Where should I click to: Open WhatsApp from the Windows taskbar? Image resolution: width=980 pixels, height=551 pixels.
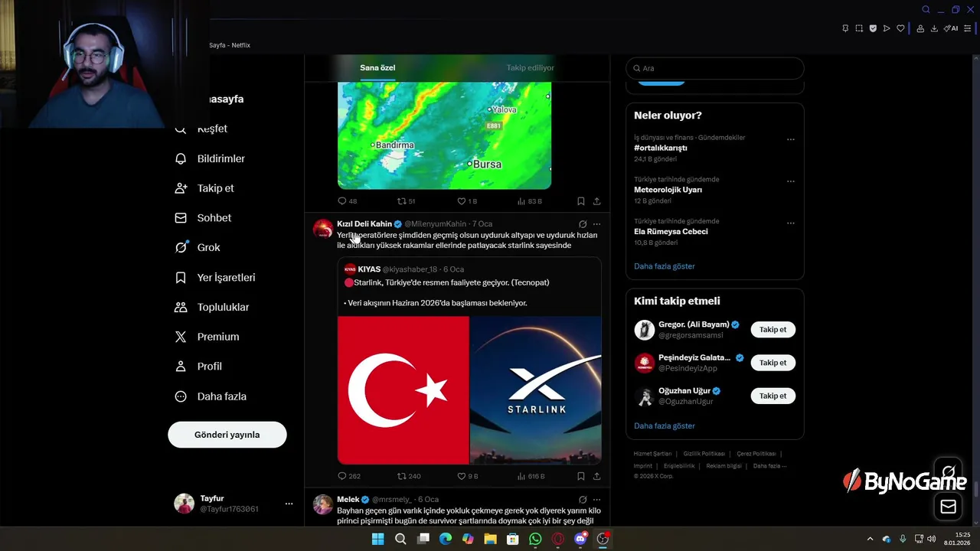click(x=535, y=539)
